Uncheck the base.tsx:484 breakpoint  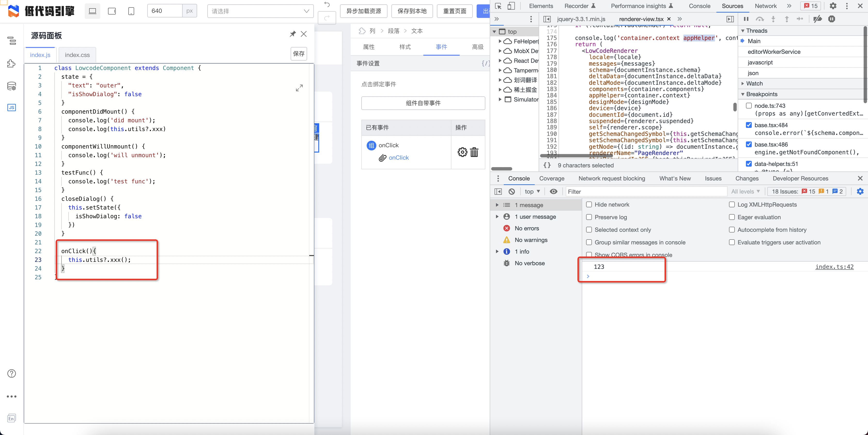(x=748, y=125)
